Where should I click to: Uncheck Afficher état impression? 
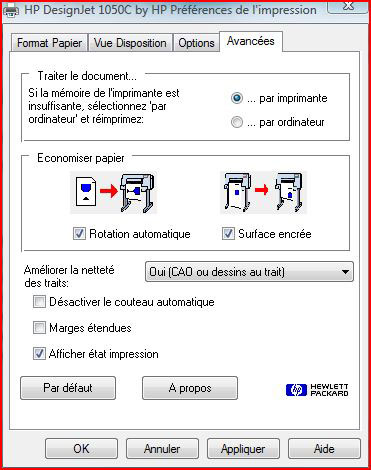[39, 354]
